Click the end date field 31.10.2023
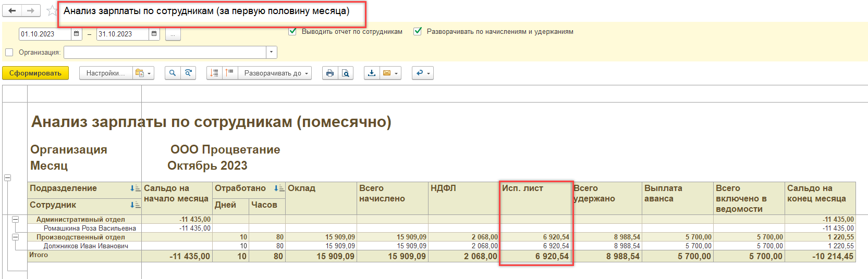The height and width of the screenshot is (279, 868). [x=123, y=34]
